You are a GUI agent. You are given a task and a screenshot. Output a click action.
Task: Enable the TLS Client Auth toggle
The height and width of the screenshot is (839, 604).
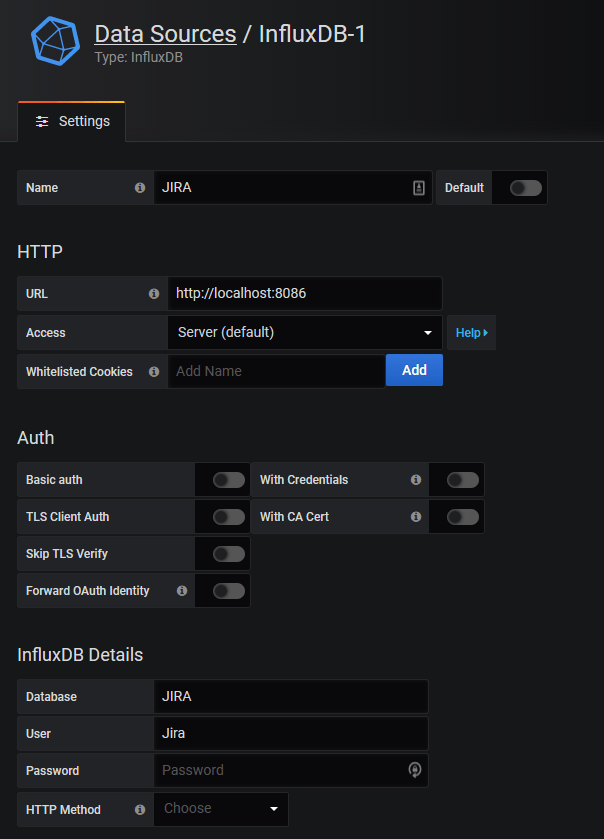[x=229, y=517]
